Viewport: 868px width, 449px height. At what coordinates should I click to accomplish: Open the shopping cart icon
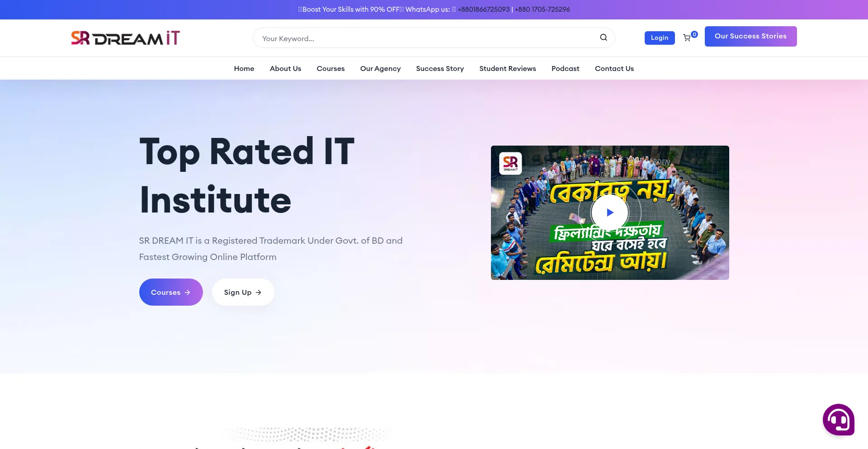coord(687,38)
